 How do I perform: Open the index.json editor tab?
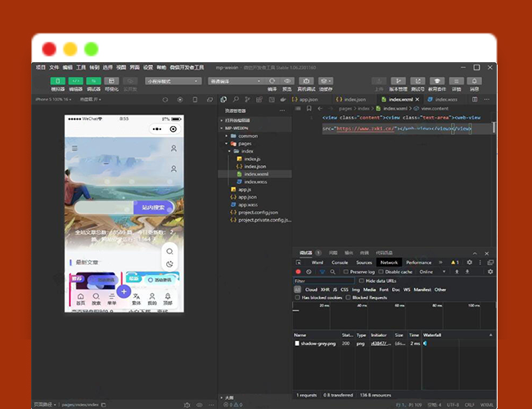pos(353,99)
